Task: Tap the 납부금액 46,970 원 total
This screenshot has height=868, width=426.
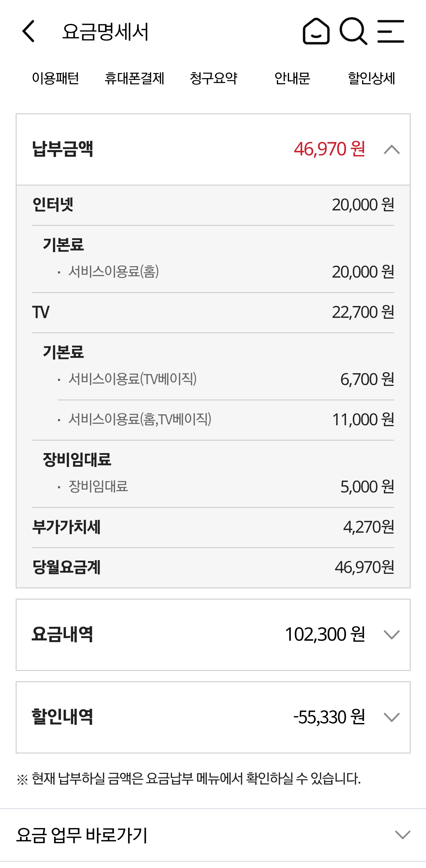Action: coord(329,149)
